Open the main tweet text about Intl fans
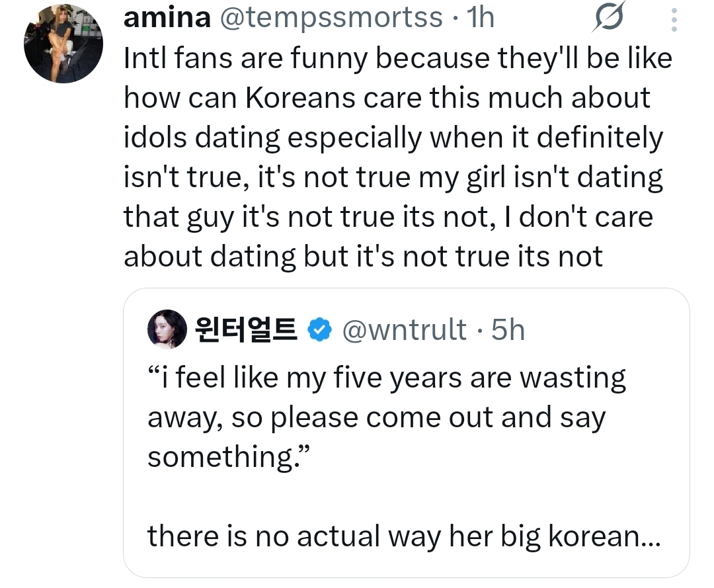 click(398, 157)
